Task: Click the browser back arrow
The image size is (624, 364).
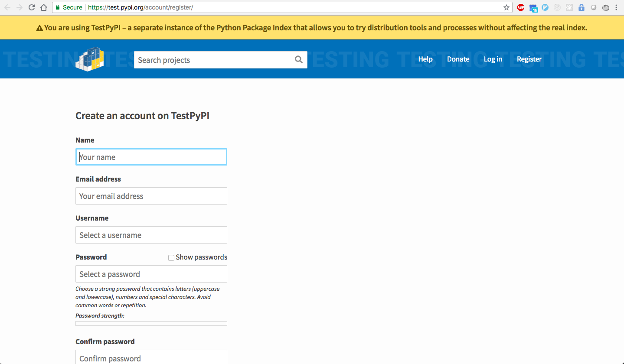Action: tap(7, 7)
